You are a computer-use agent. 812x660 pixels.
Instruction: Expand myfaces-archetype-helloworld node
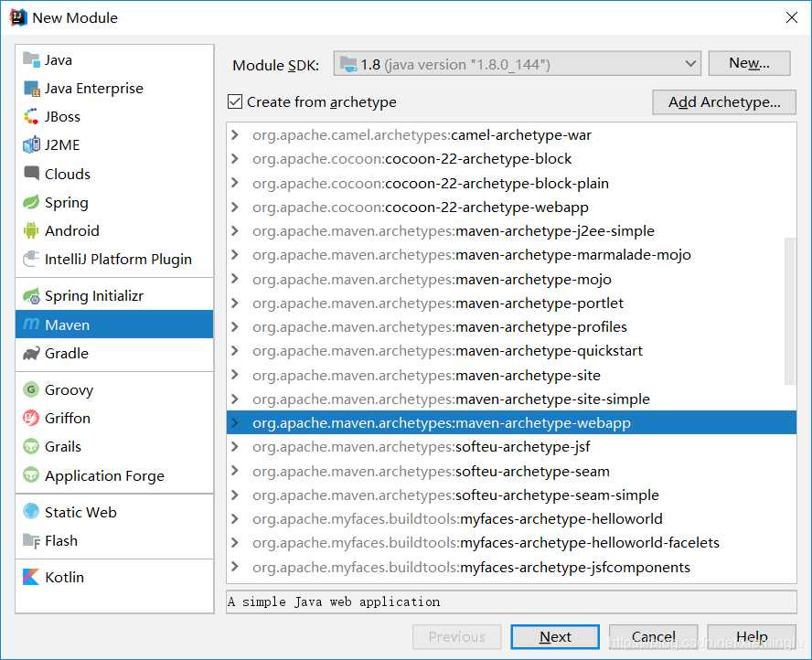(235, 518)
